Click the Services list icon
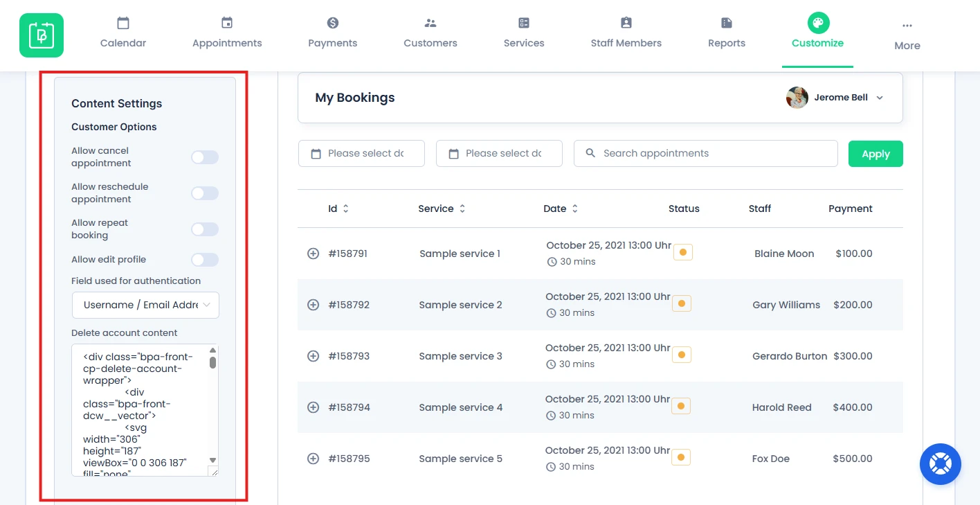 (x=524, y=23)
